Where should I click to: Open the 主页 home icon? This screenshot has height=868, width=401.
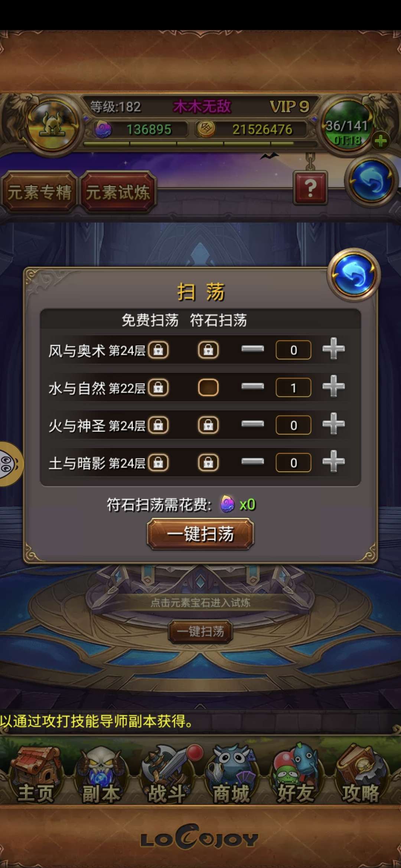click(x=36, y=776)
